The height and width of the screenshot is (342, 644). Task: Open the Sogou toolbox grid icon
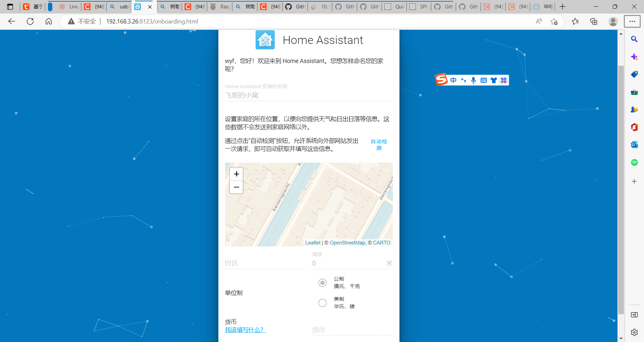503,80
